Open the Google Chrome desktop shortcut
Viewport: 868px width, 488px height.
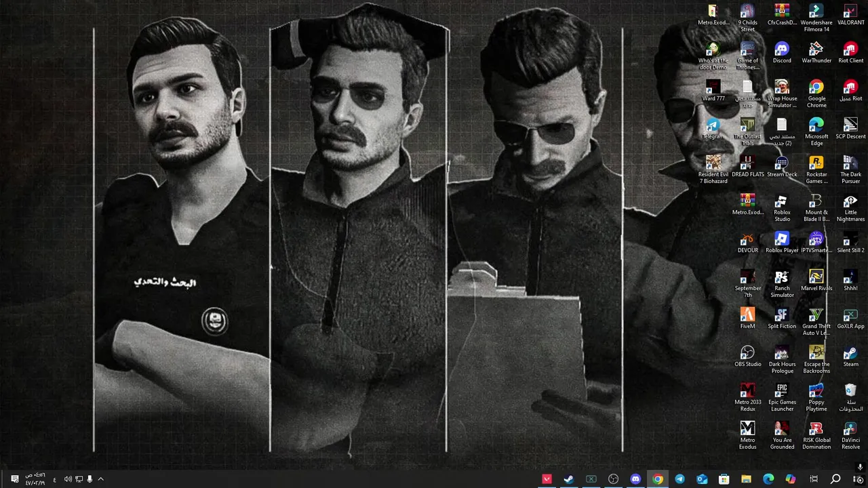[x=816, y=94]
